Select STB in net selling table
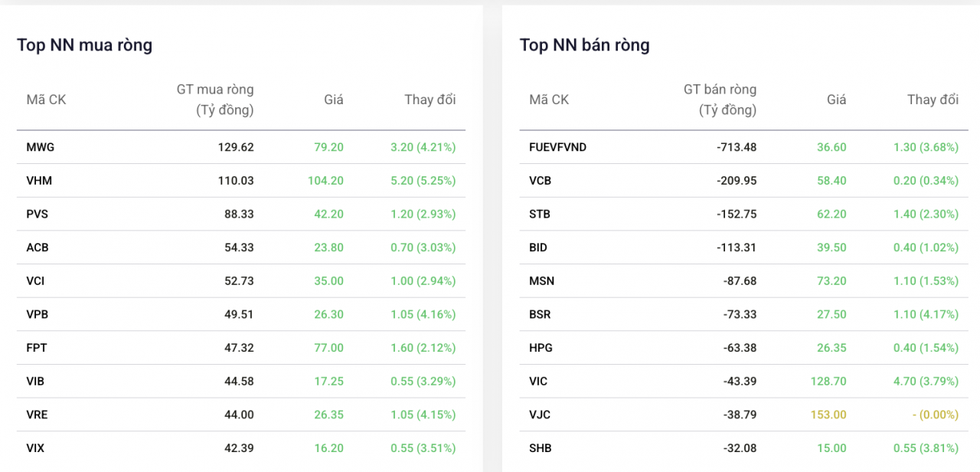 tap(539, 214)
